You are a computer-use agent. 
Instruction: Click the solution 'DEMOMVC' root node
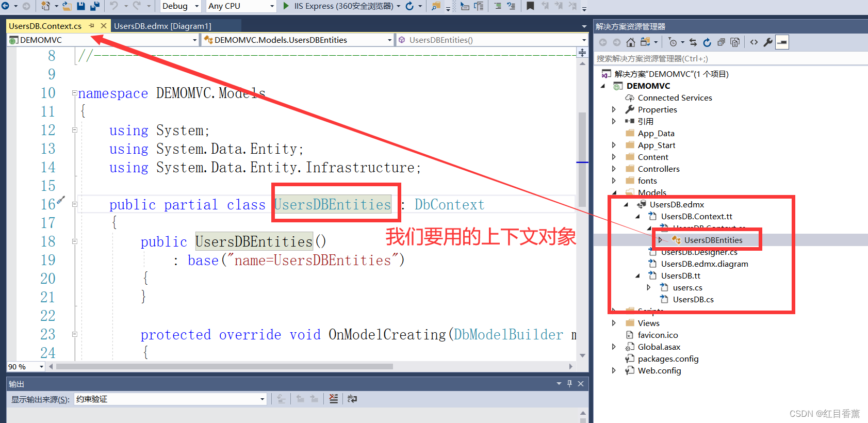click(672, 74)
